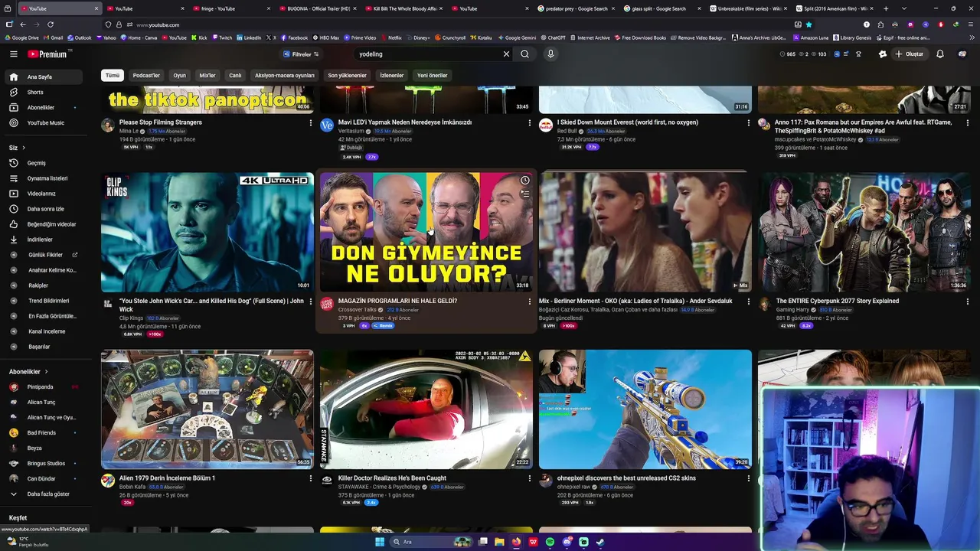Open Shorts from the sidebar
980x551 pixels.
(44, 92)
